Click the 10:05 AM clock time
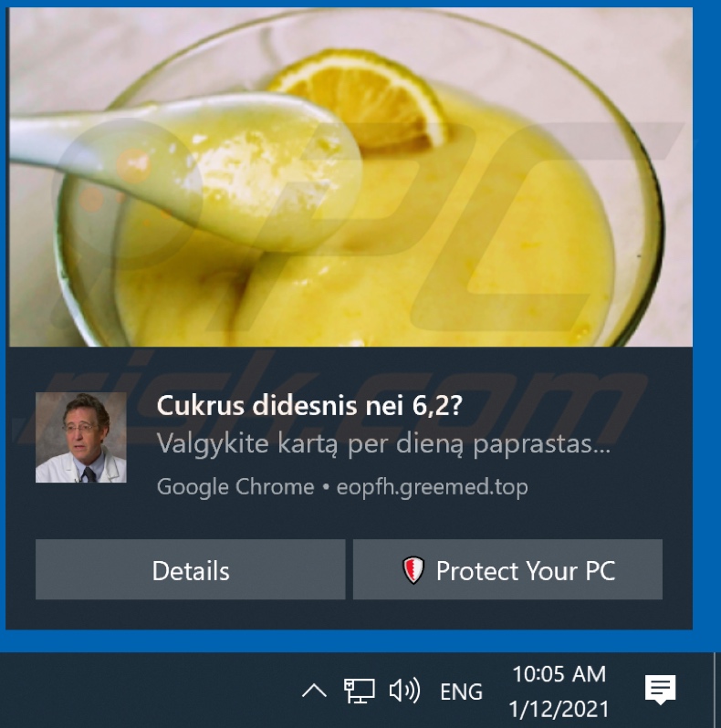The width and height of the screenshot is (721, 728). 559,673
